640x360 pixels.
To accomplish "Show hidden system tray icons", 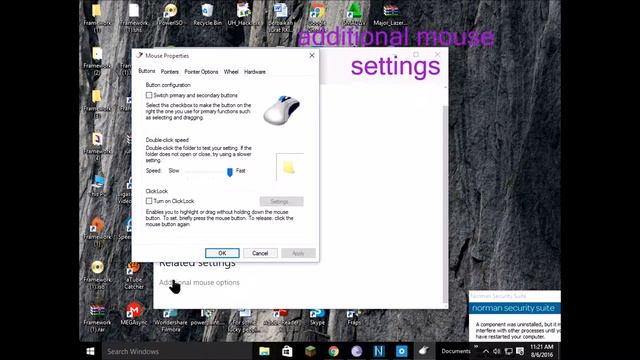I will pyautogui.click(x=486, y=351).
